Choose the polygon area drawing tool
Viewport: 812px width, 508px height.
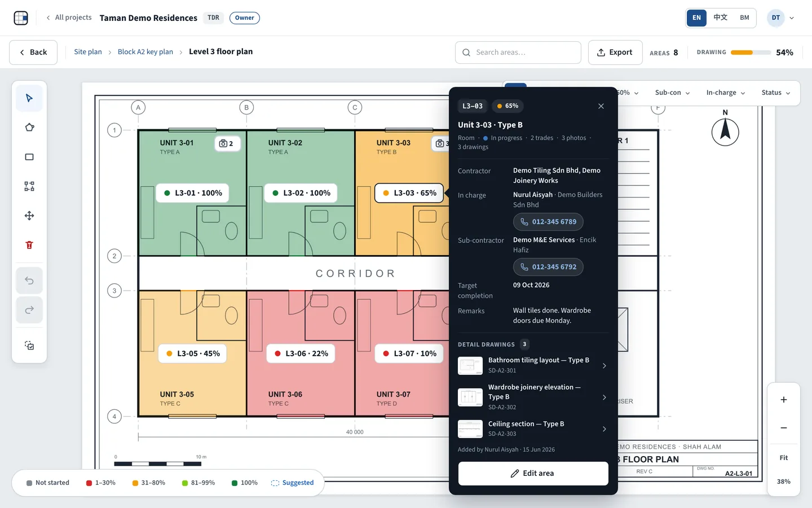pyautogui.click(x=29, y=128)
